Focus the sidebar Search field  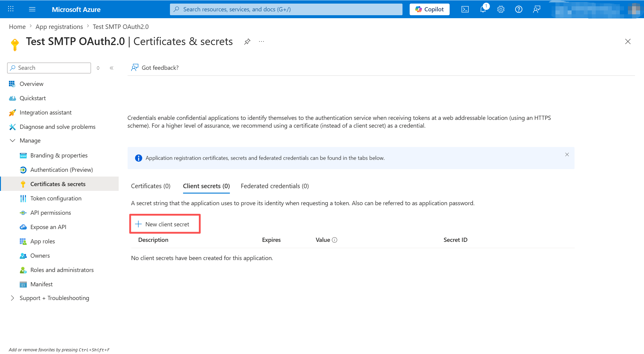(x=49, y=68)
